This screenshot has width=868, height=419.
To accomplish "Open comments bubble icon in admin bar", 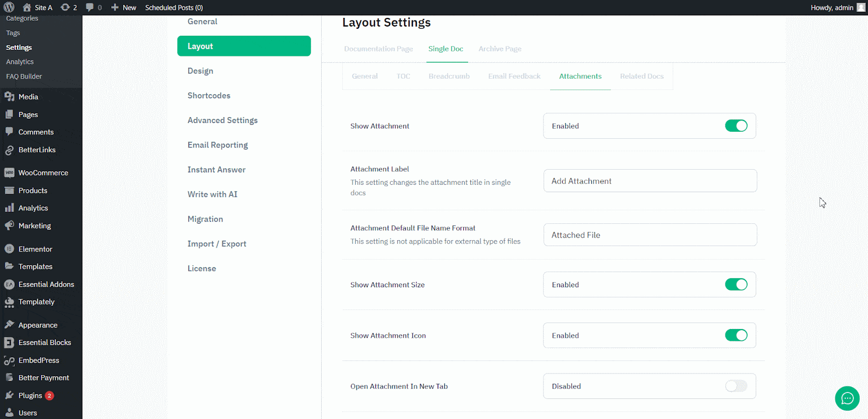I will [90, 8].
